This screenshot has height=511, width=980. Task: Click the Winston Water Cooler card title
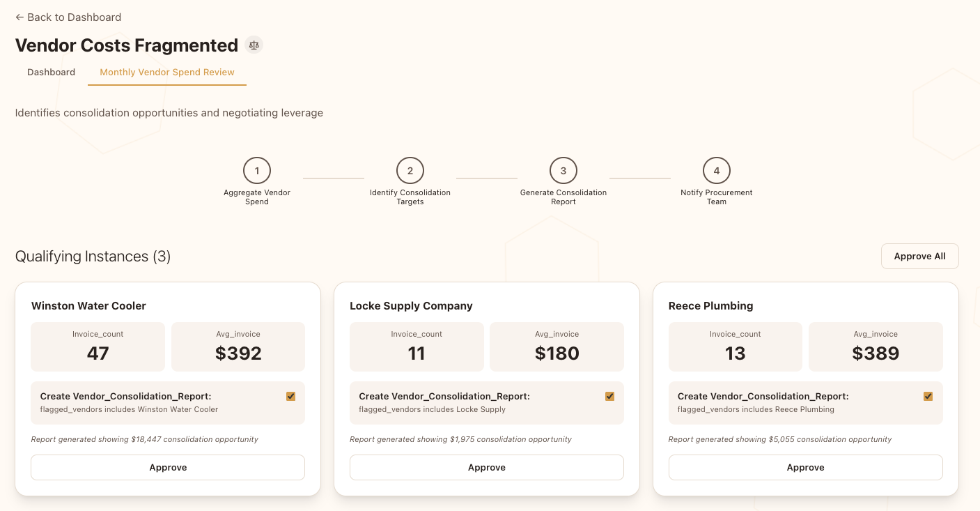89,306
